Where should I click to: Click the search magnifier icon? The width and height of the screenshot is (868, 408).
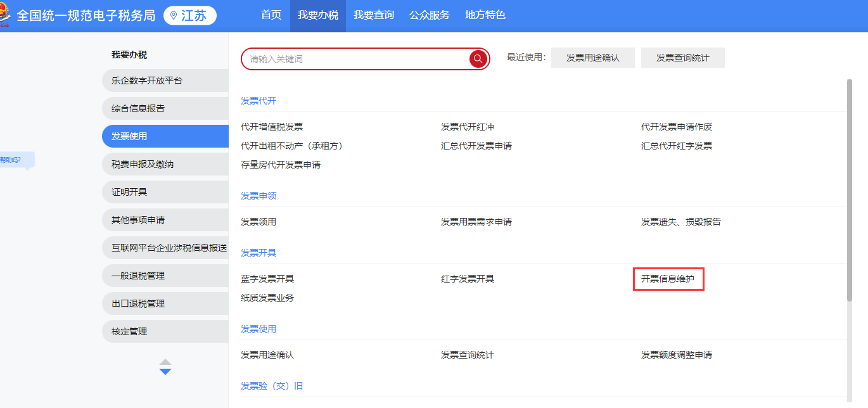478,58
